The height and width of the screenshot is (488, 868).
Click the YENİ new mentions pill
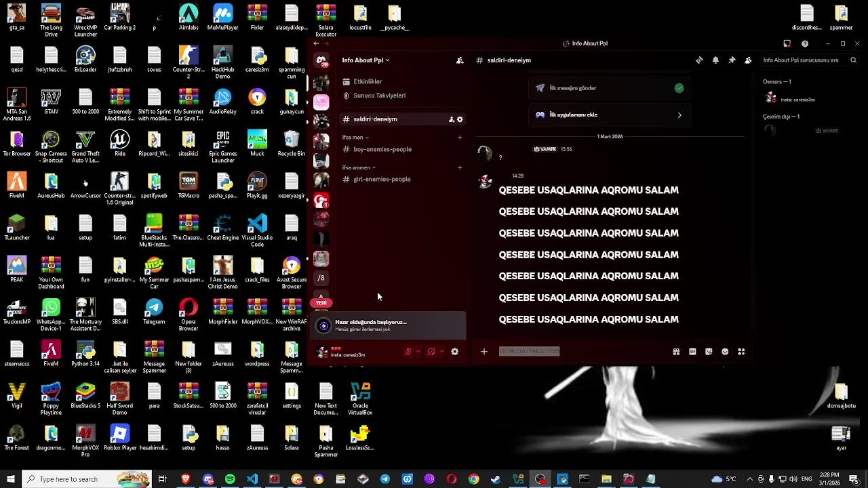[321, 303]
